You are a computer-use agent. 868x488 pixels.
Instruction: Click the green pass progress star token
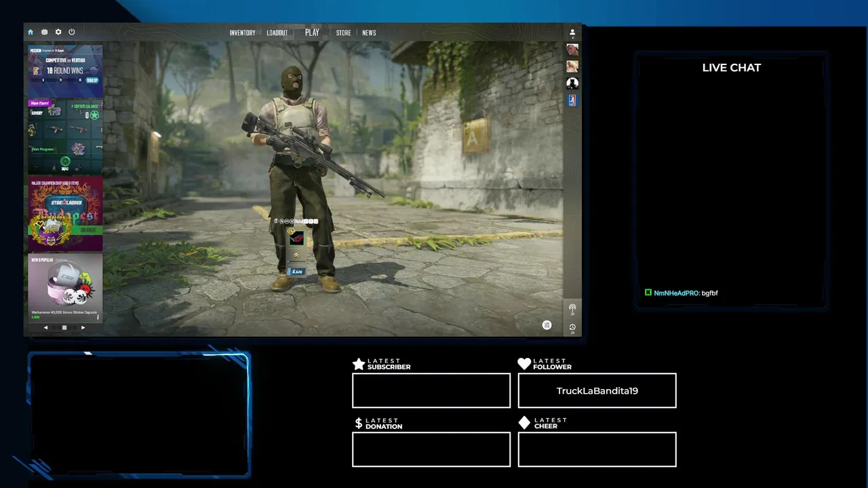65,161
